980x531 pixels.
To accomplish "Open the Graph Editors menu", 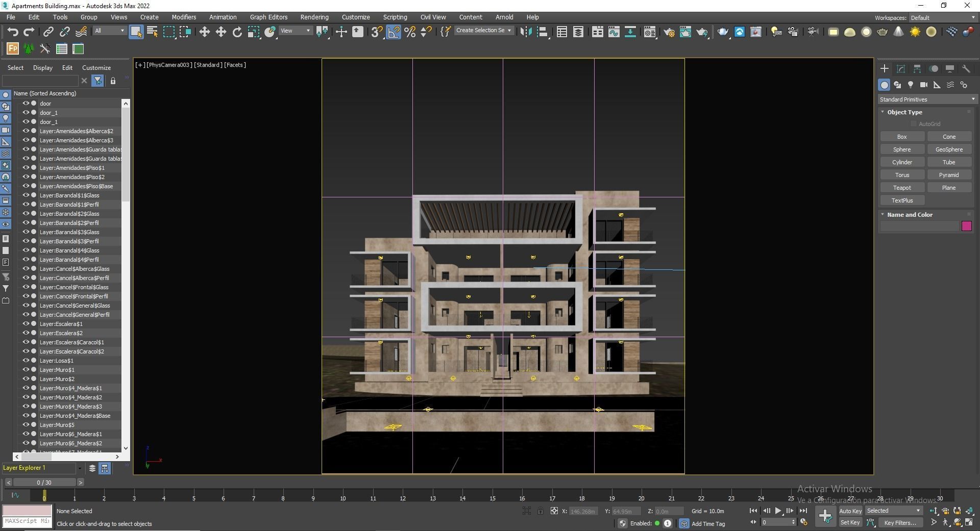I will [x=268, y=17].
